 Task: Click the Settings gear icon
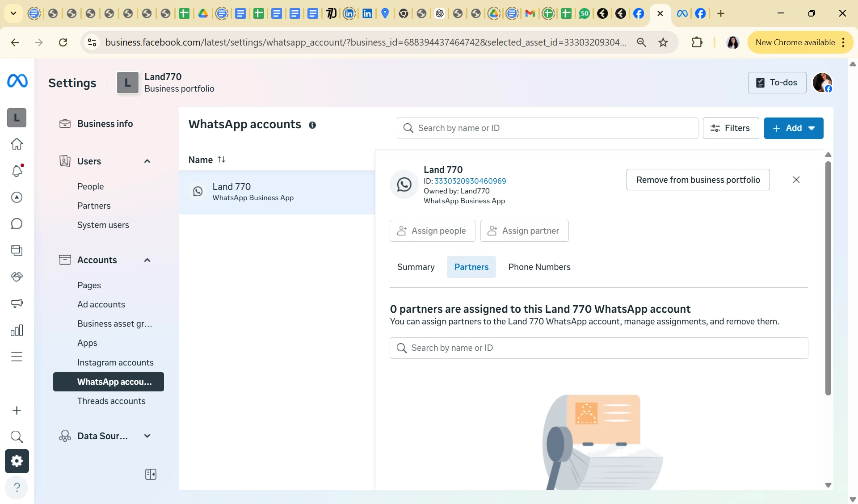coord(17,461)
